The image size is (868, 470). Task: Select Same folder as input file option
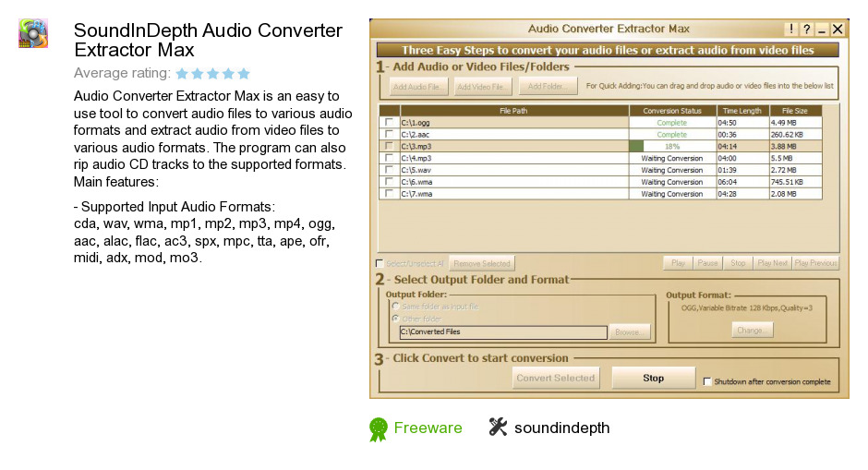pyautogui.click(x=396, y=307)
